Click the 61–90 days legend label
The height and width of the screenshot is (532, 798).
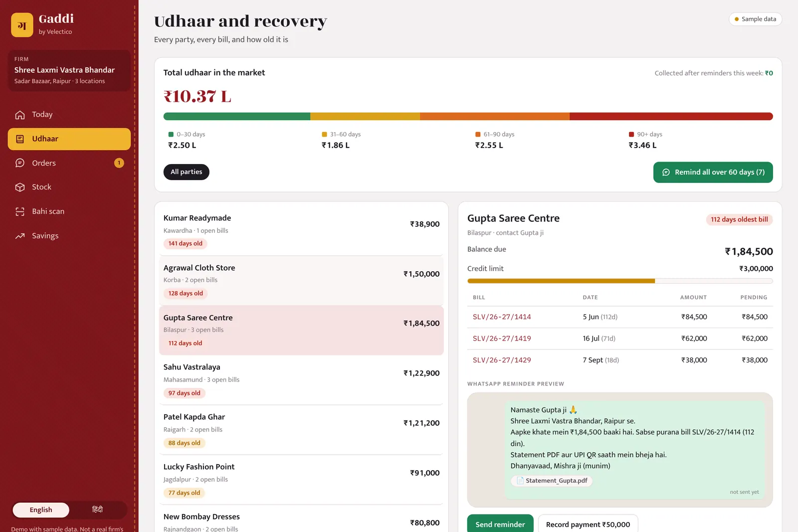(x=499, y=135)
